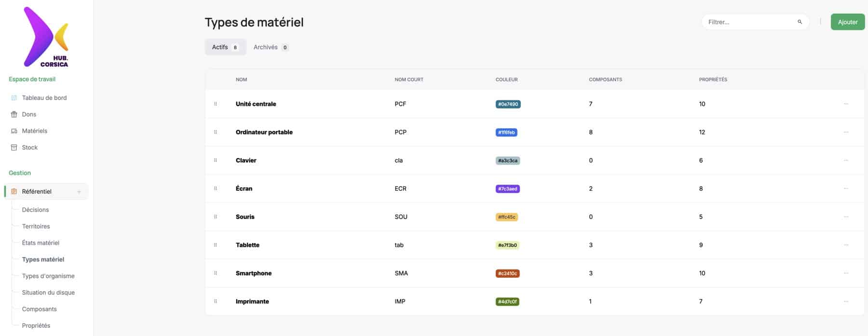Switch to the Actifs tab
The height and width of the screenshot is (336, 868).
(225, 47)
